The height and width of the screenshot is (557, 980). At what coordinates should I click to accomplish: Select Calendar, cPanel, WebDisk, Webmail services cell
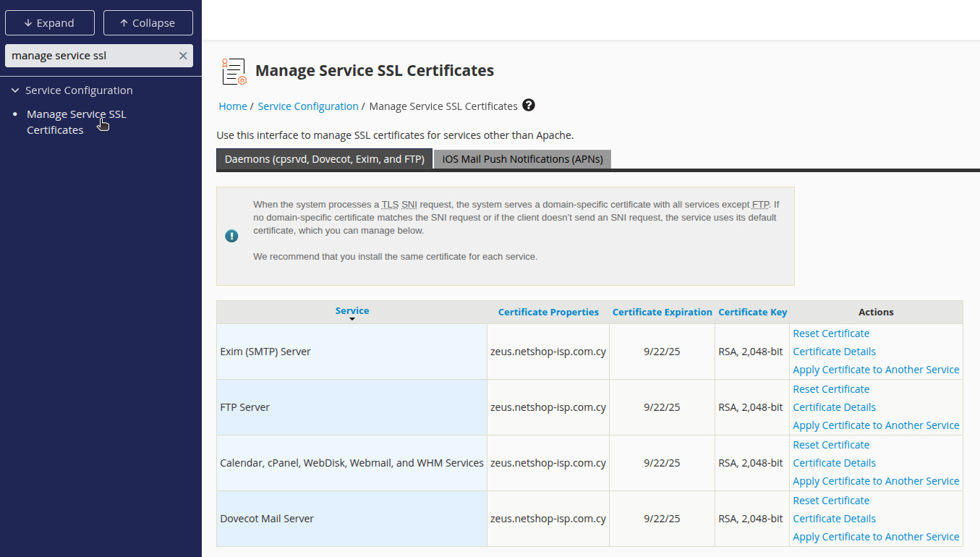[x=351, y=463]
